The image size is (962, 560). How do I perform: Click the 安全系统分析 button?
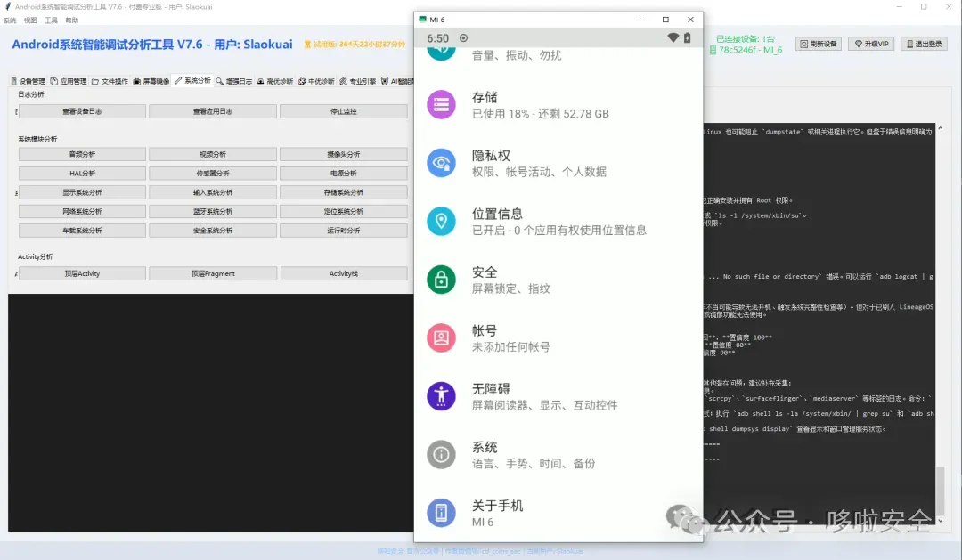213,230
